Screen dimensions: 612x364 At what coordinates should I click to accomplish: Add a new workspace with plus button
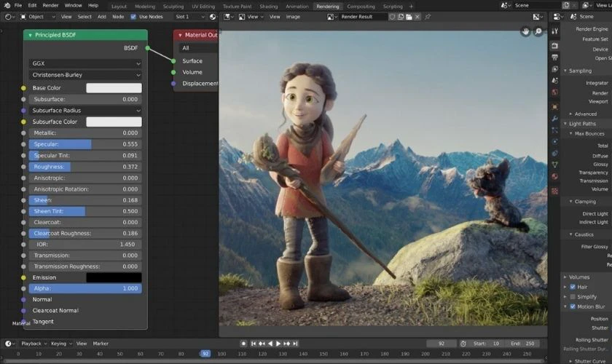click(x=411, y=7)
